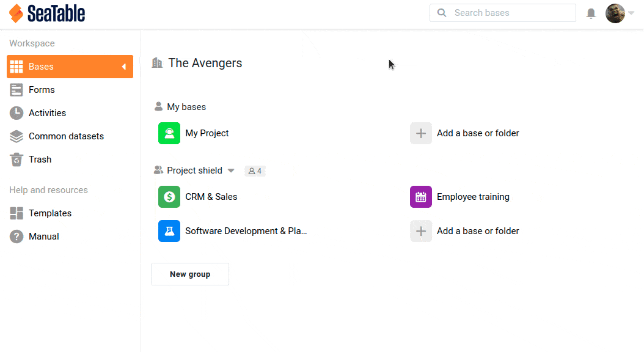
Task: Open the Employee training calendar icon
Action: click(421, 197)
